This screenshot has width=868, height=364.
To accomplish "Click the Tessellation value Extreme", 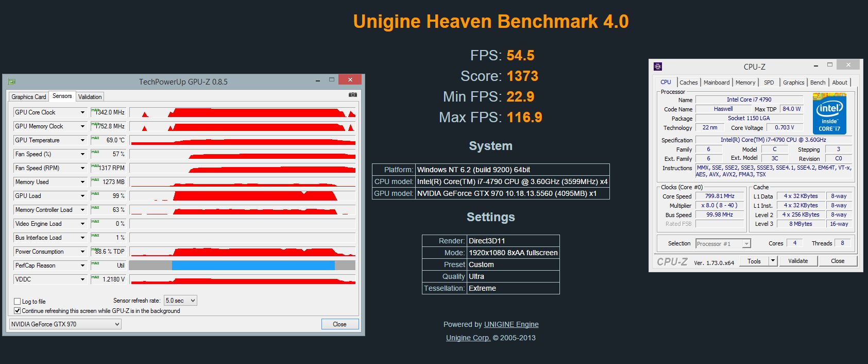I will [x=483, y=288].
